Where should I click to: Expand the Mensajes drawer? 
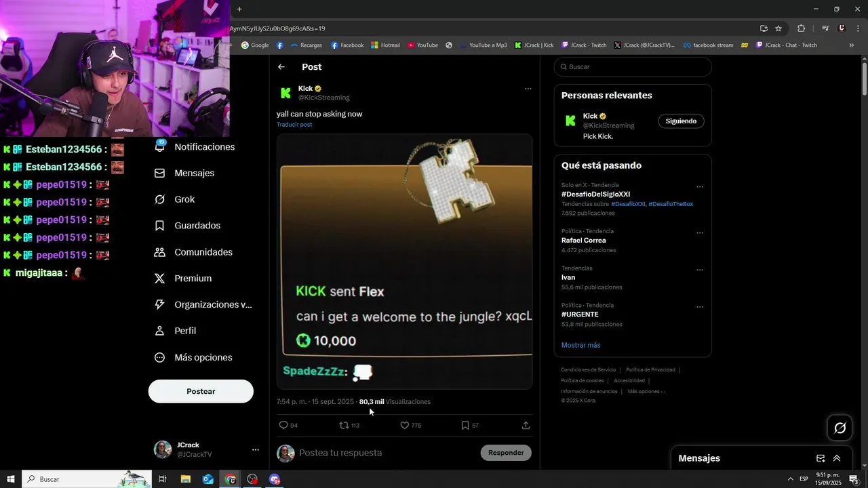(837, 458)
